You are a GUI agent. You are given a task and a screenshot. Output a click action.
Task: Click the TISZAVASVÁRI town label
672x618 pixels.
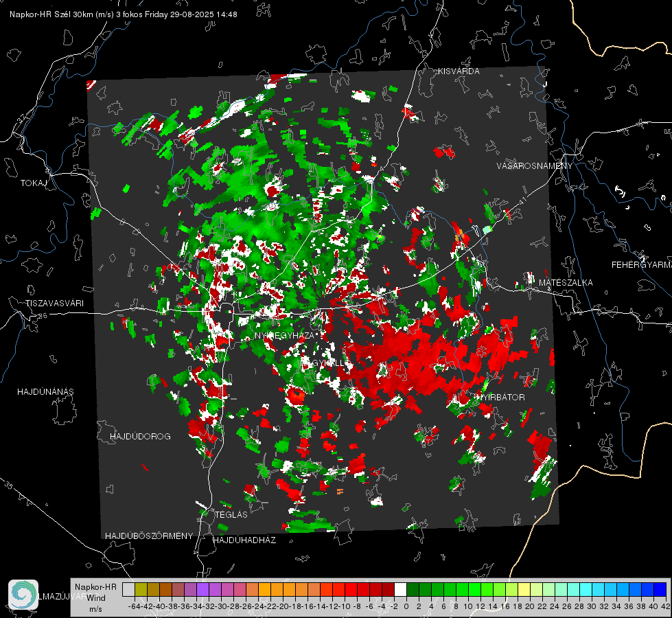click(54, 304)
